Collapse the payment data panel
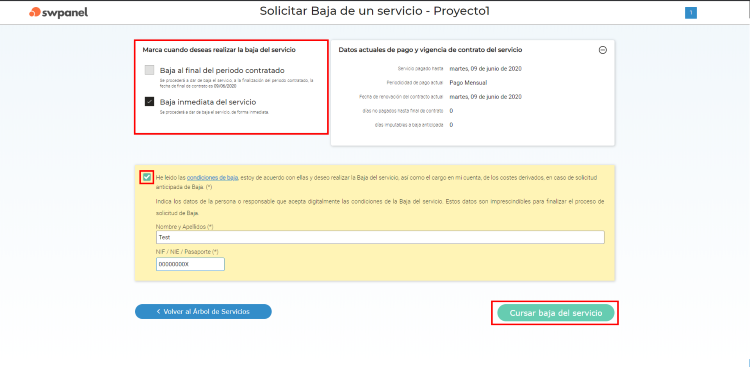The image size is (750, 367). [x=603, y=50]
